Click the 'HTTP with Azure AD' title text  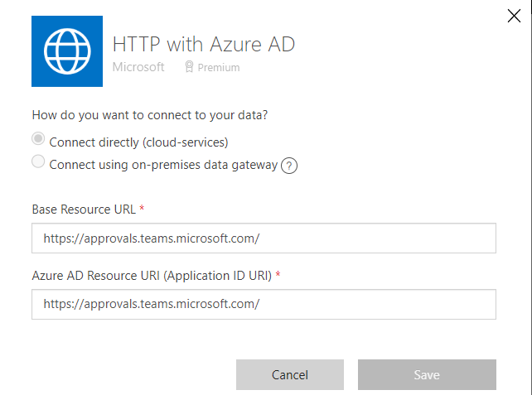click(x=204, y=45)
